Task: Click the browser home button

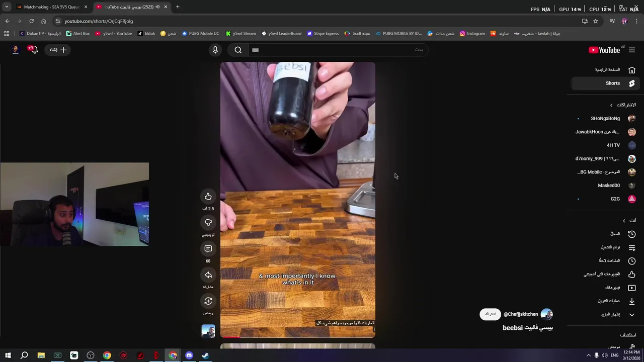Action: click(43, 21)
